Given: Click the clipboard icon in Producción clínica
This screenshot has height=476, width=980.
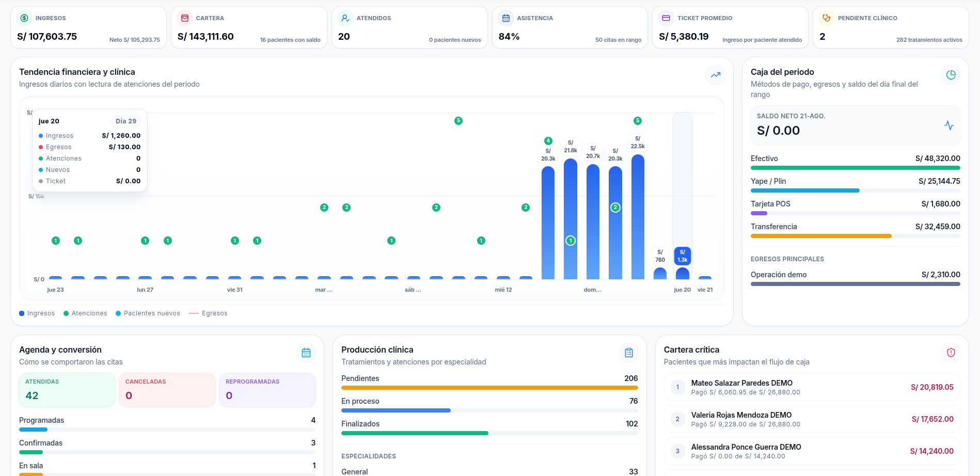Looking at the screenshot, I should point(629,353).
